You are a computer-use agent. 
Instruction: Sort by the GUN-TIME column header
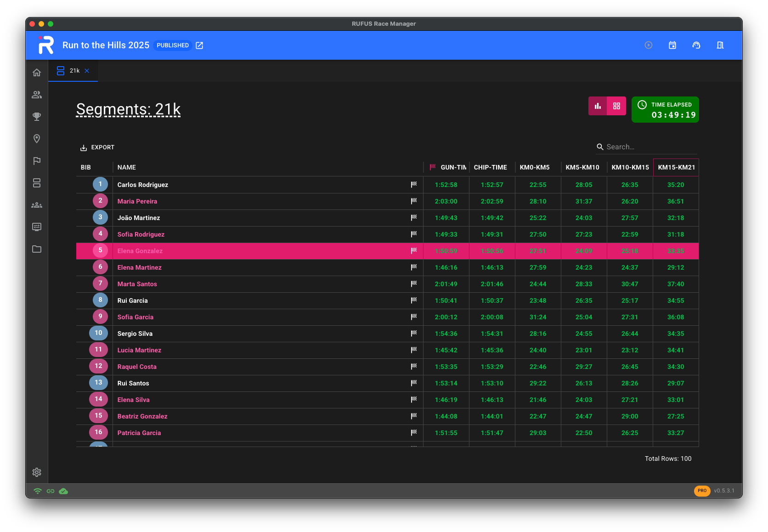point(452,167)
